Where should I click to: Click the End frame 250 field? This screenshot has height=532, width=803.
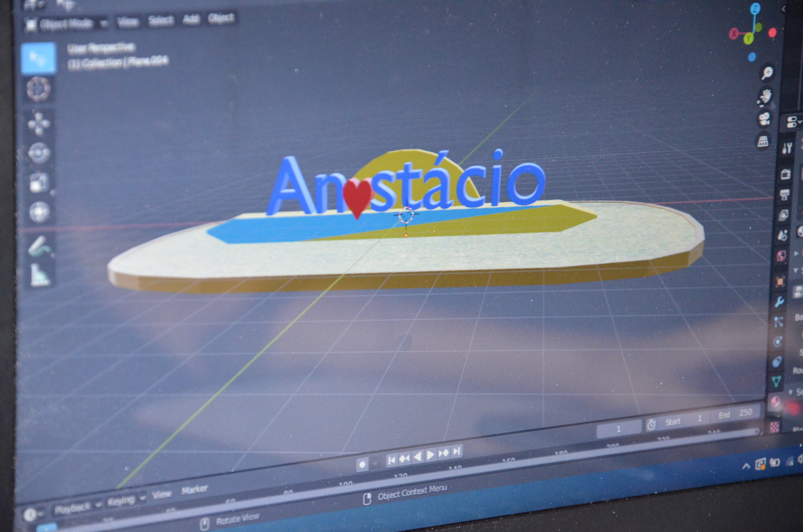point(736,414)
